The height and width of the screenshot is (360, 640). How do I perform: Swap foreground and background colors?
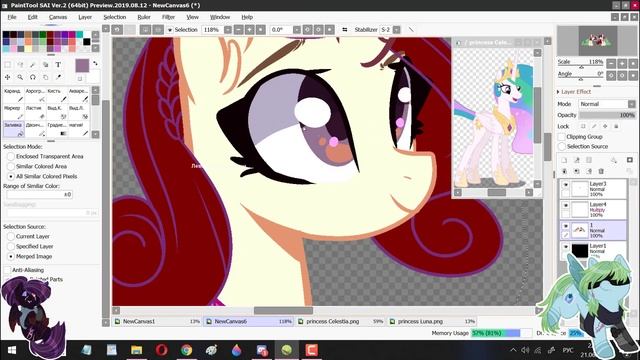[x=95, y=64]
